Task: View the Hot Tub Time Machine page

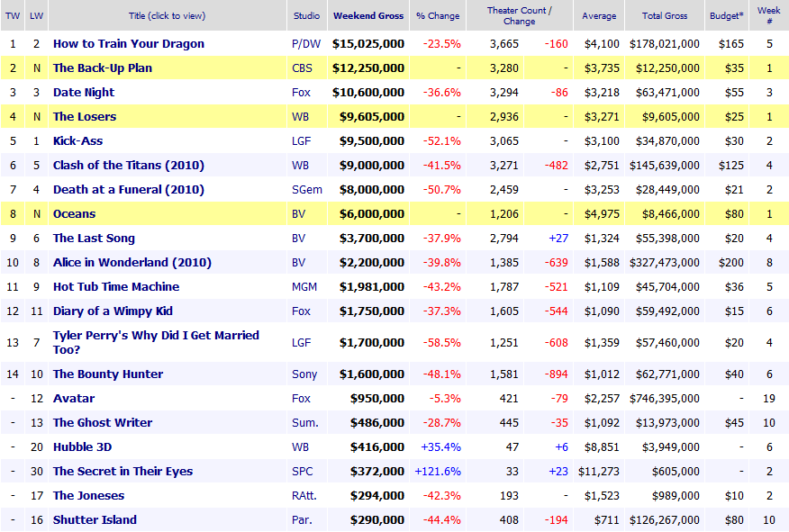Action: pyautogui.click(x=116, y=286)
